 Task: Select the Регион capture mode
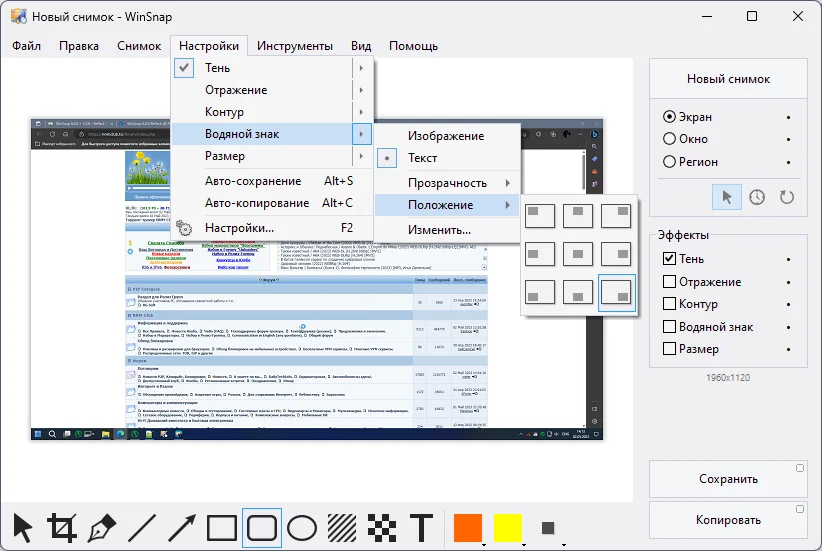tap(690, 161)
